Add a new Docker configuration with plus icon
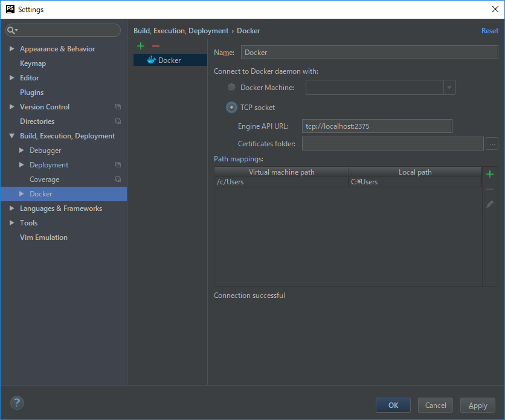 tap(141, 46)
